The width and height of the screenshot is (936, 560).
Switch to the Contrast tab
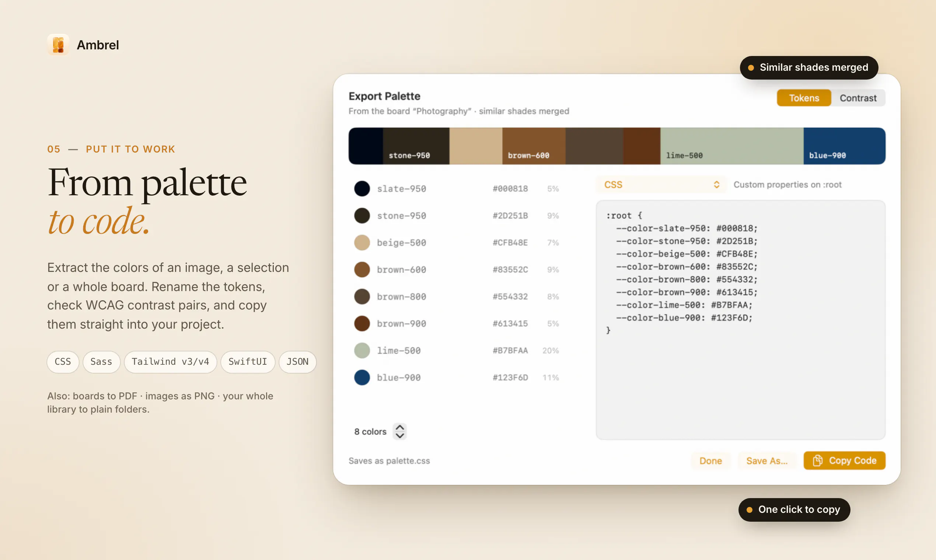pos(858,98)
